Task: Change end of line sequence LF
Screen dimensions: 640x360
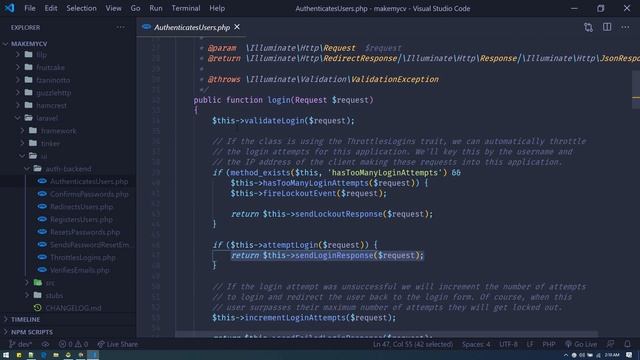Action: pos(530,344)
